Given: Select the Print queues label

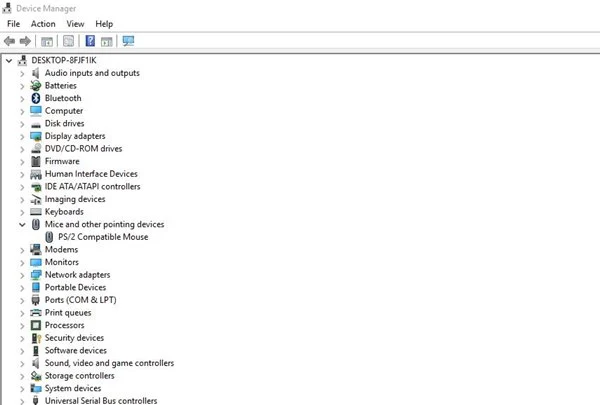Looking at the screenshot, I should 68,313.
